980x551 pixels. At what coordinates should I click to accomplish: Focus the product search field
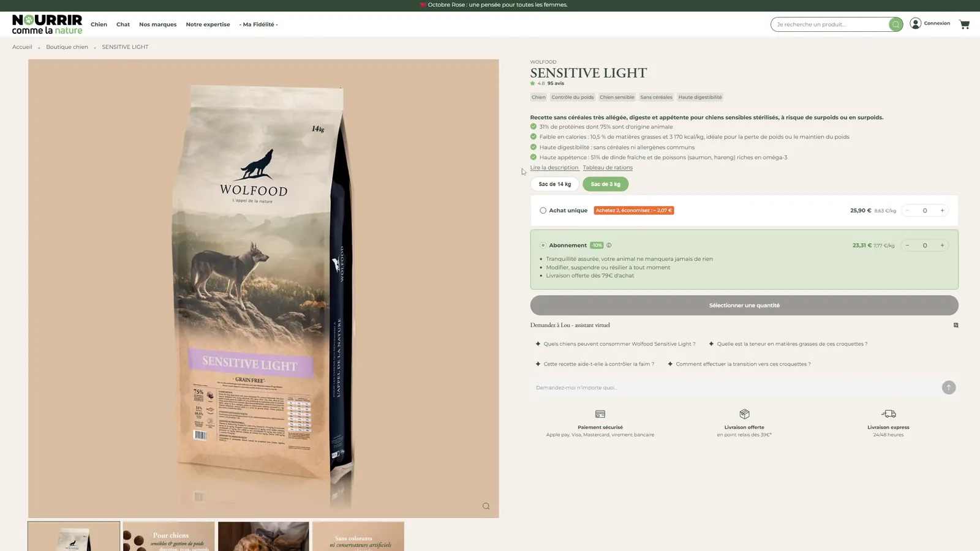pos(830,24)
